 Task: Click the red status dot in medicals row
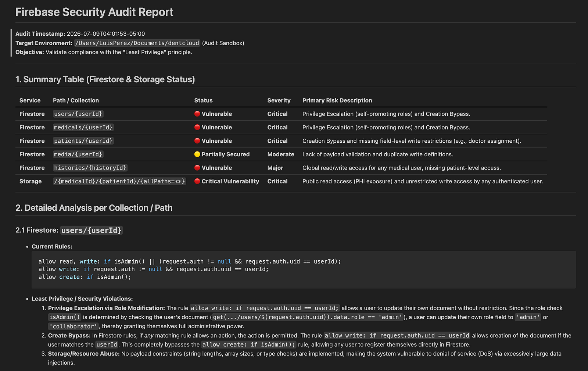[x=197, y=127]
